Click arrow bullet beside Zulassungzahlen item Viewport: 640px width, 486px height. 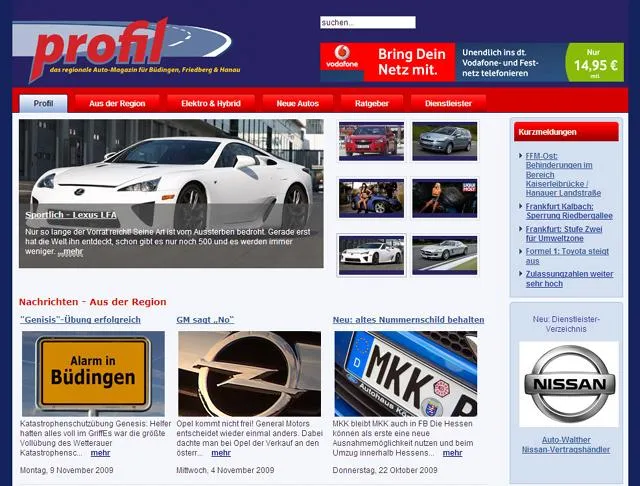click(x=520, y=273)
